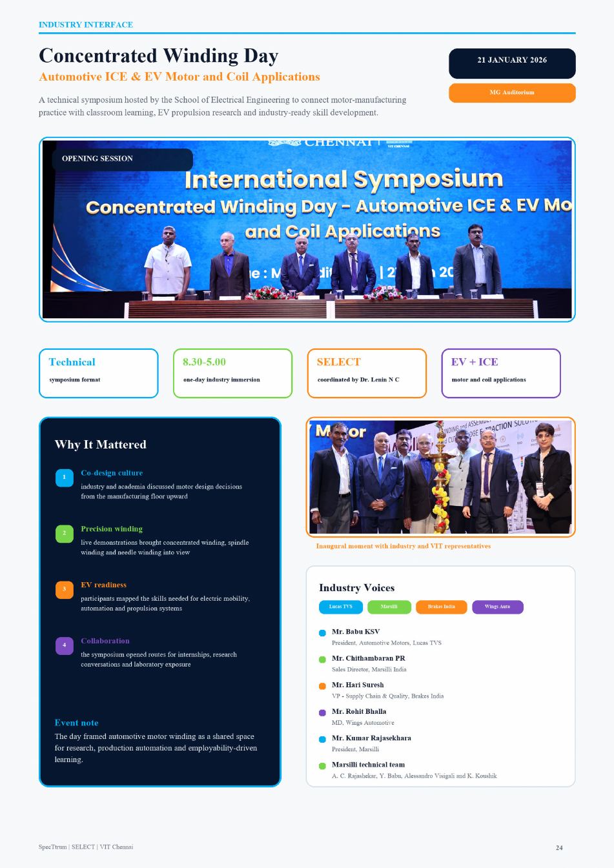Click the numbered badge 4 beside Collaboration
This screenshot has height=868, width=614.
[x=64, y=645]
